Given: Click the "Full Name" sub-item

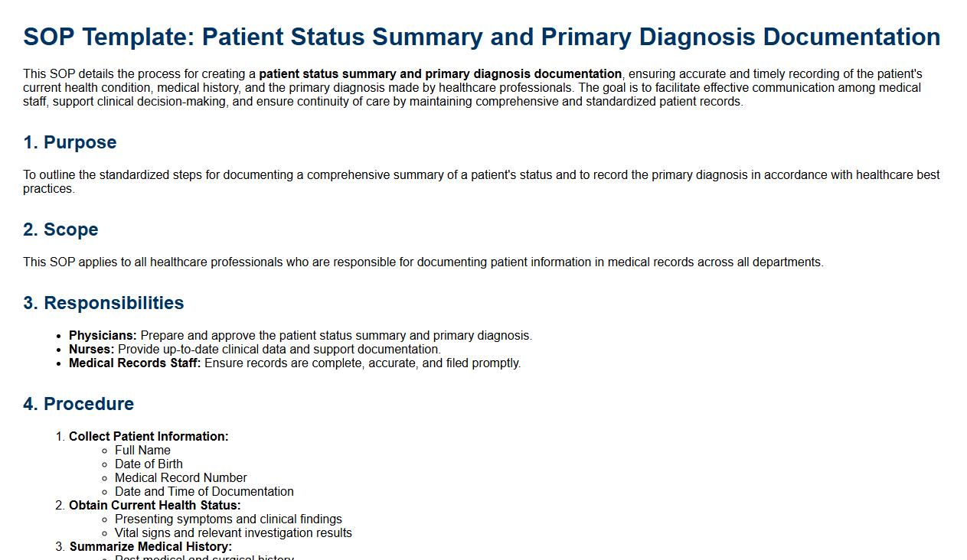Looking at the screenshot, I should point(142,451).
